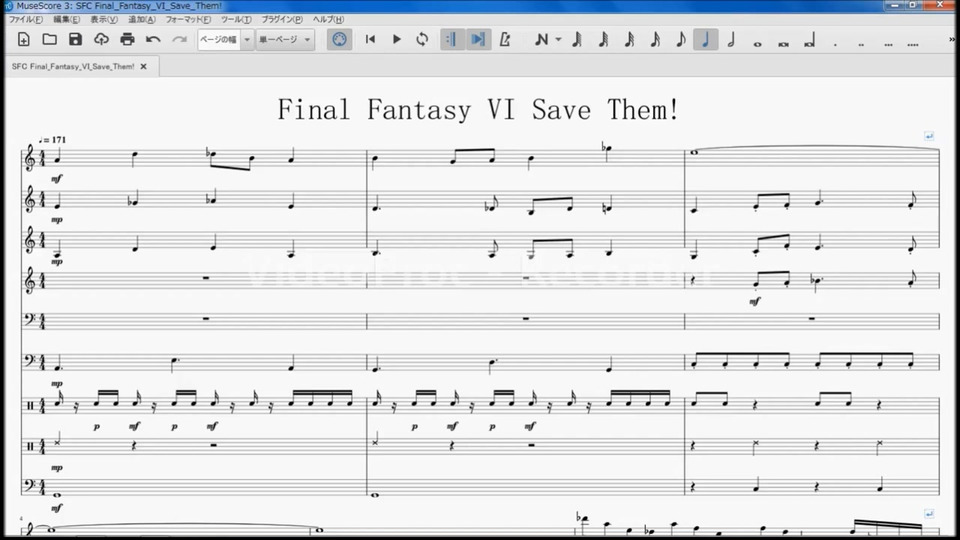Select the longa note duration

tap(809, 41)
